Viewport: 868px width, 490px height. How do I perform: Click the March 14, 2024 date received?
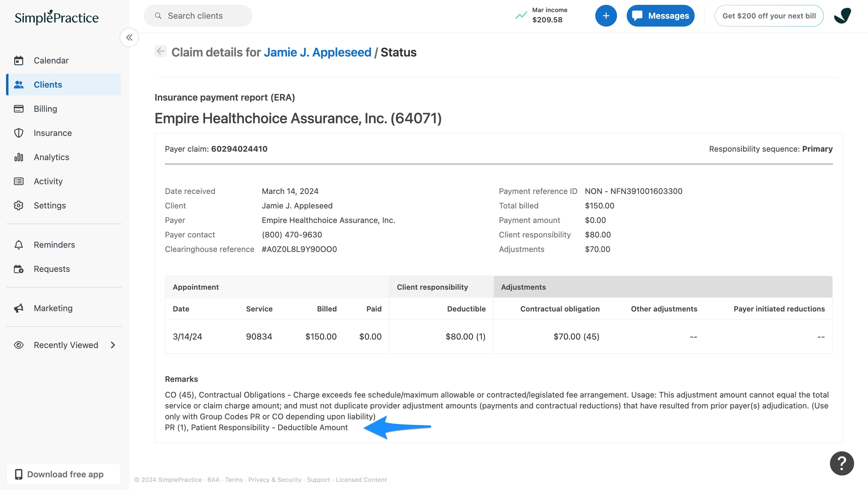click(290, 191)
